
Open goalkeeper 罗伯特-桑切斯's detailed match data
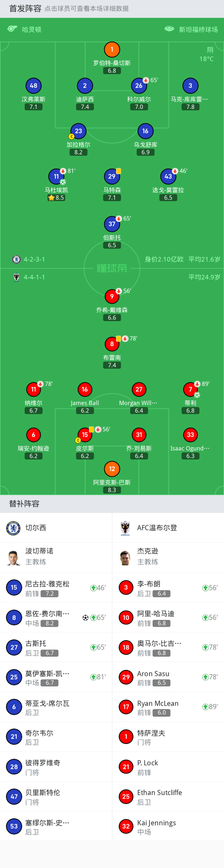(112, 49)
